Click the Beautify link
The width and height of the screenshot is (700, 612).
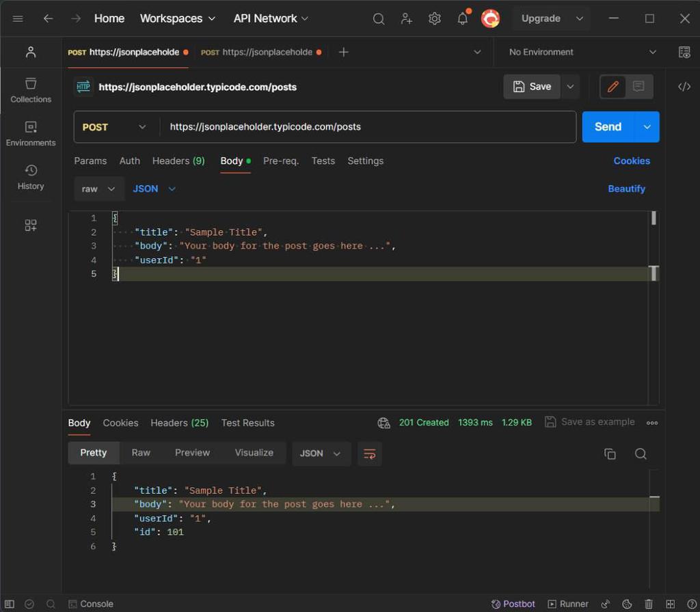626,189
